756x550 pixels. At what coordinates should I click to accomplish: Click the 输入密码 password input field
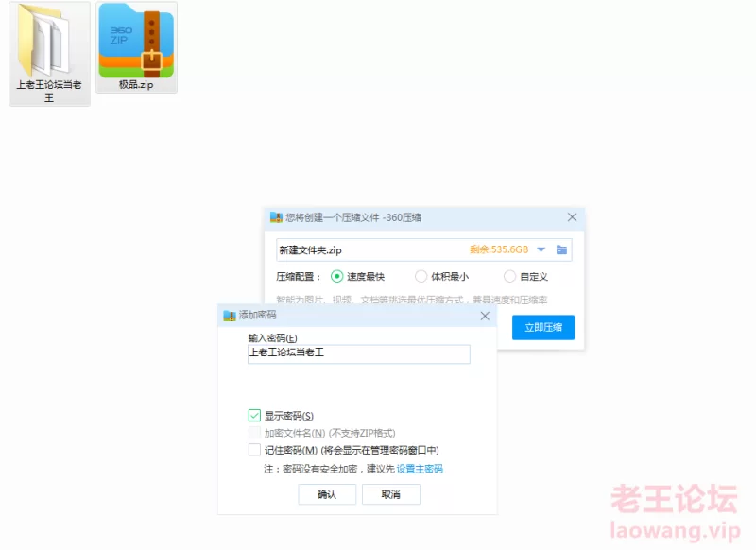(359, 353)
